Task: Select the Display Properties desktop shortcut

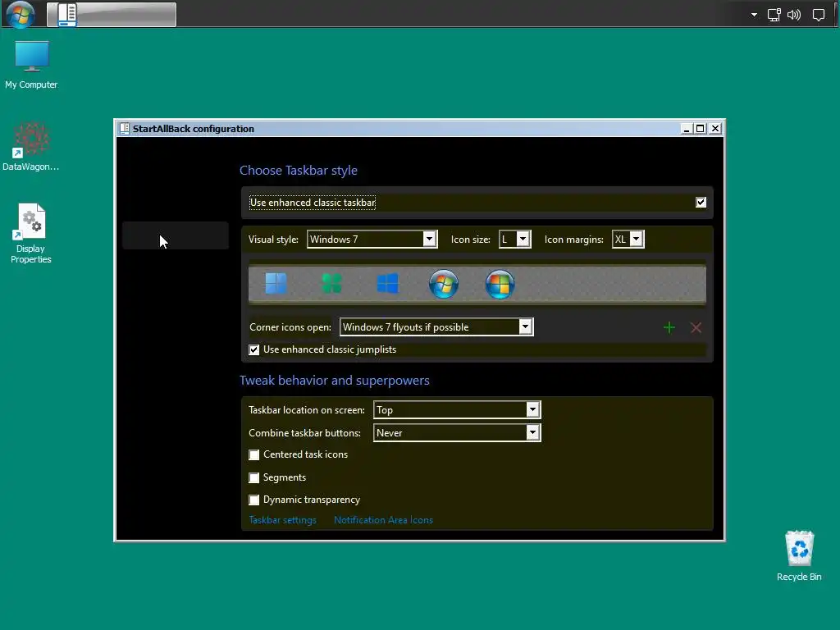Action: pos(31,233)
